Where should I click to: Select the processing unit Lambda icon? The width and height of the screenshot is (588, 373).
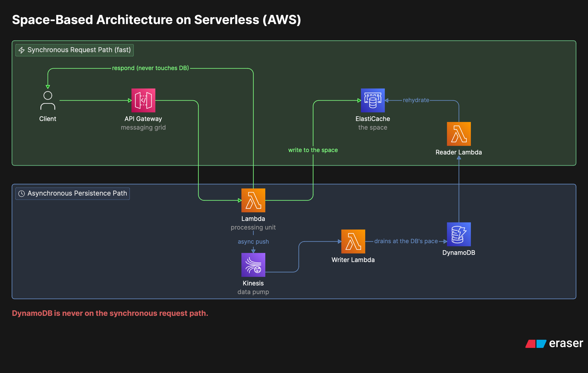[253, 200]
